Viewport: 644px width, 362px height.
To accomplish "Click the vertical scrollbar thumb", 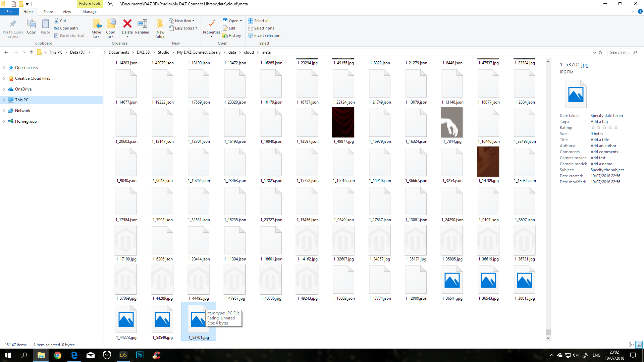I will click(548, 332).
